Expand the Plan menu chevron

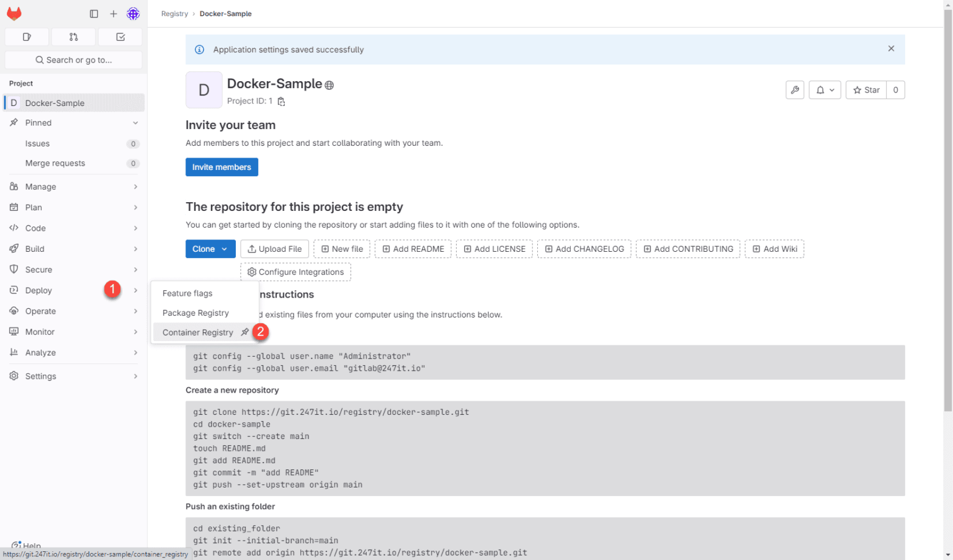(135, 207)
